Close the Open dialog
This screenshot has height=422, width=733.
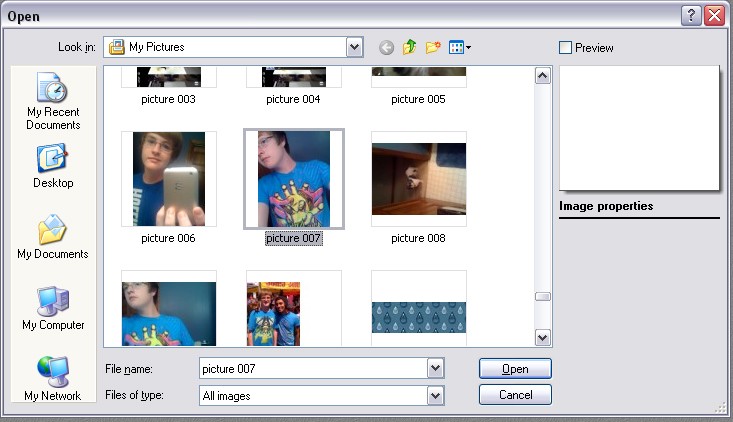pos(714,16)
